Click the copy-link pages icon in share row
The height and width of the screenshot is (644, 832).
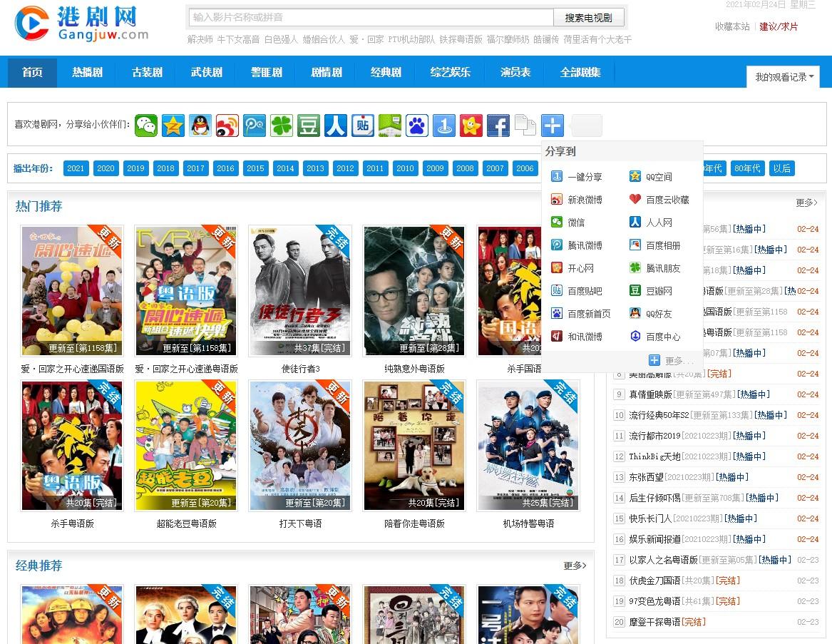click(525, 126)
